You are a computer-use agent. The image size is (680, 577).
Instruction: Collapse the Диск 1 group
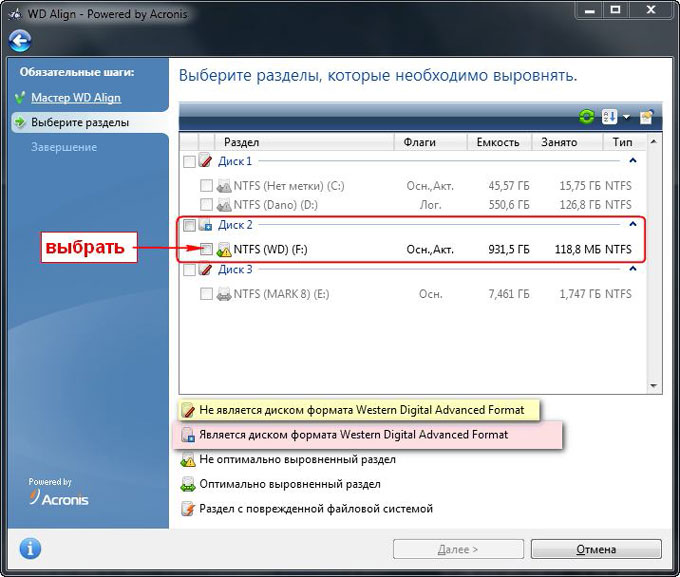coord(633,161)
